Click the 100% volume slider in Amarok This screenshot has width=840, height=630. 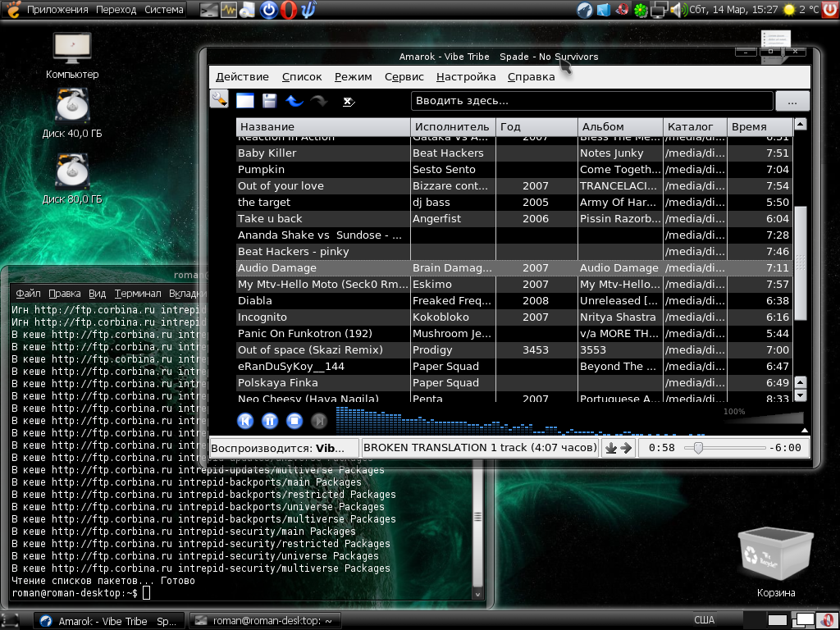(x=764, y=417)
